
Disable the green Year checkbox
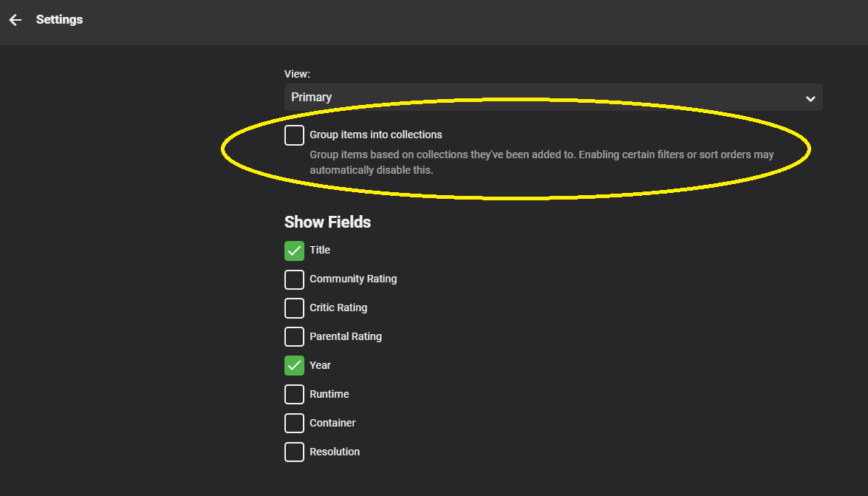[x=294, y=366]
